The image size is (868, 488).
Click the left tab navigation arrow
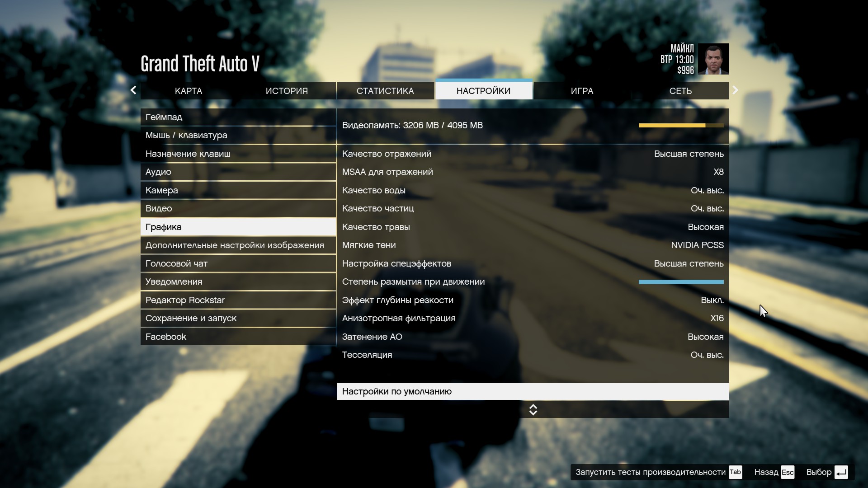133,90
